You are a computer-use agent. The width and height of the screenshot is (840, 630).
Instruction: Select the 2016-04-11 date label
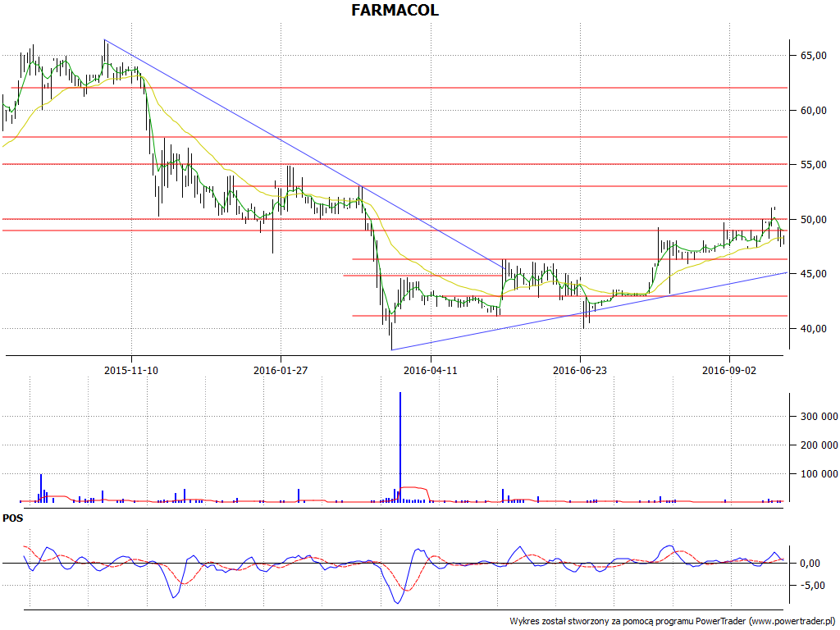click(430, 370)
